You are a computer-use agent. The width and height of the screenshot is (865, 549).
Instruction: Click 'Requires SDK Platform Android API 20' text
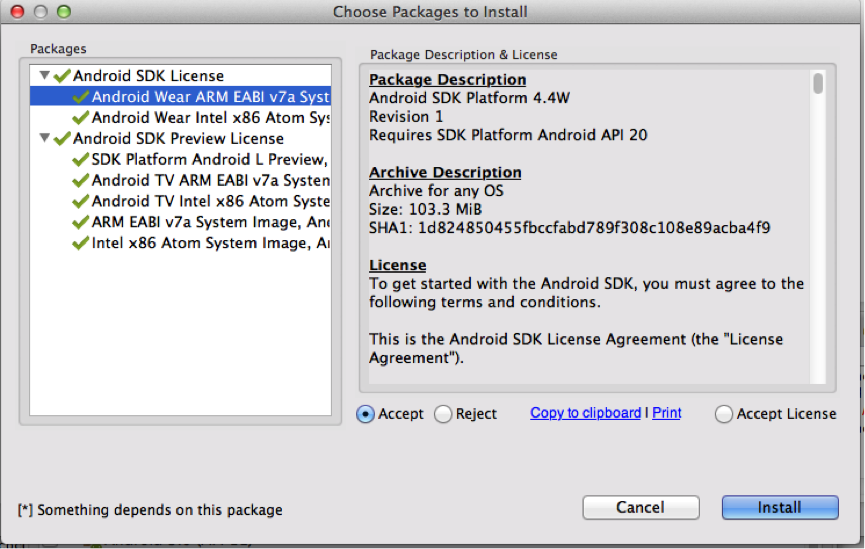[508, 135]
